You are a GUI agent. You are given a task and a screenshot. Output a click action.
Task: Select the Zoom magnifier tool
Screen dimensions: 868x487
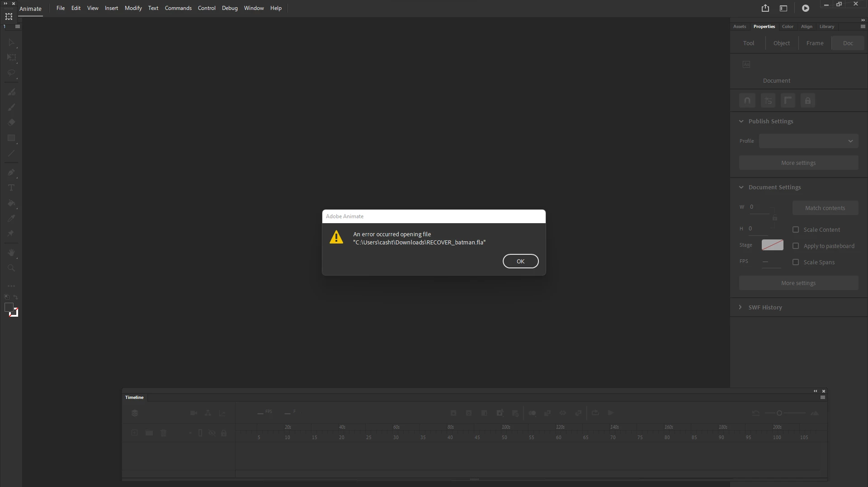(x=11, y=268)
